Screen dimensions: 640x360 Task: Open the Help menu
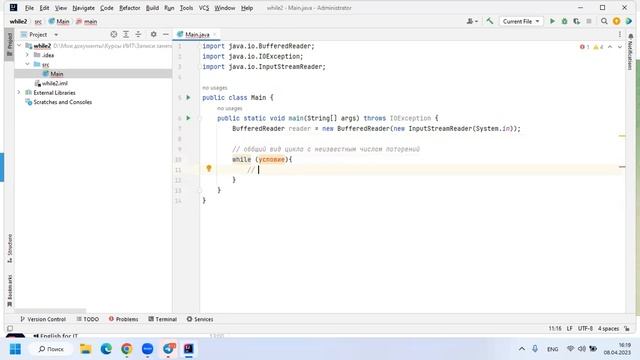(247, 8)
